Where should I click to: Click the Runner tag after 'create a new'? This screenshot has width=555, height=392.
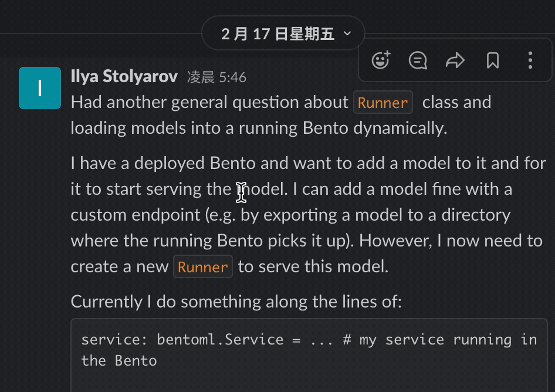tap(203, 267)
